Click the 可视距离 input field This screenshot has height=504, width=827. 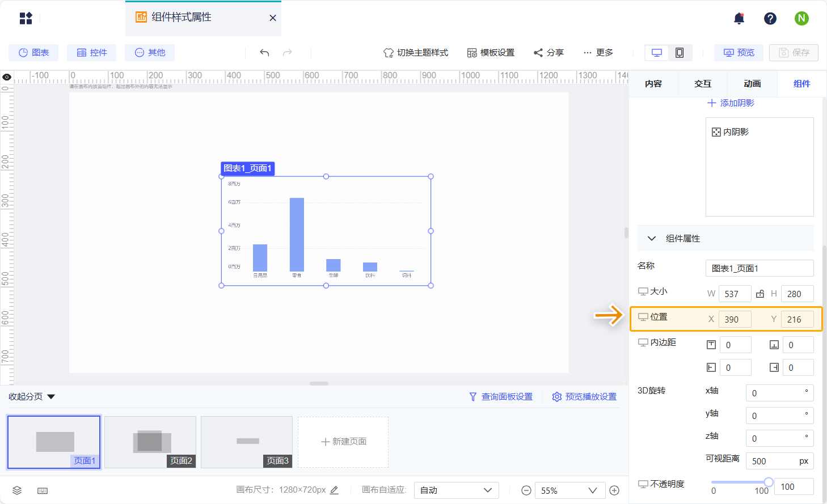pos(779,461)
